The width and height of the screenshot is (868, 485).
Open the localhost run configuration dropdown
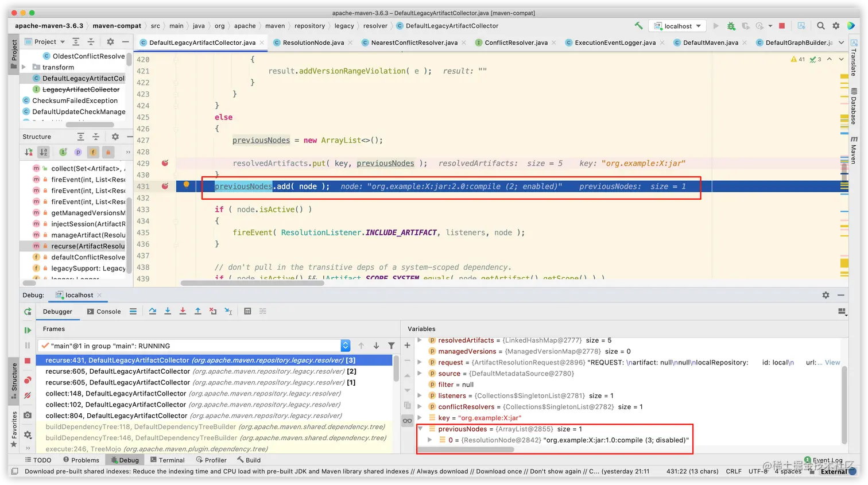pyautogui.click(x=678, y=26)
